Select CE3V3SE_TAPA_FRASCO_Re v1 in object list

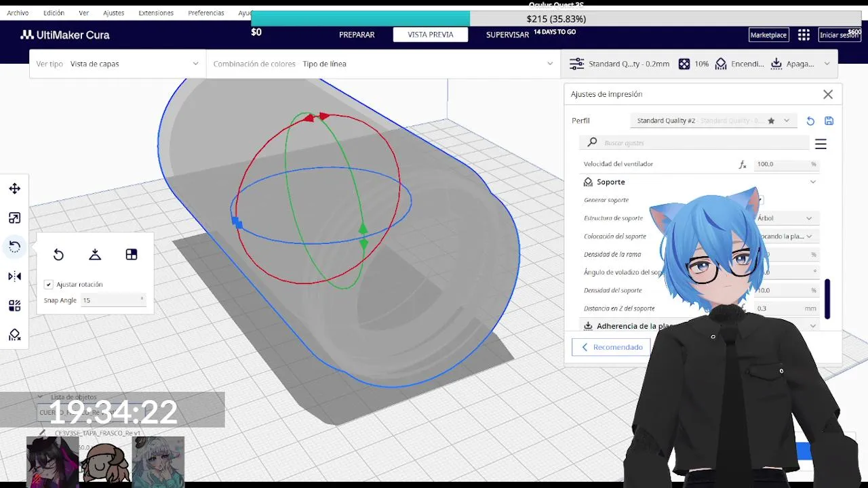(97, 433)
